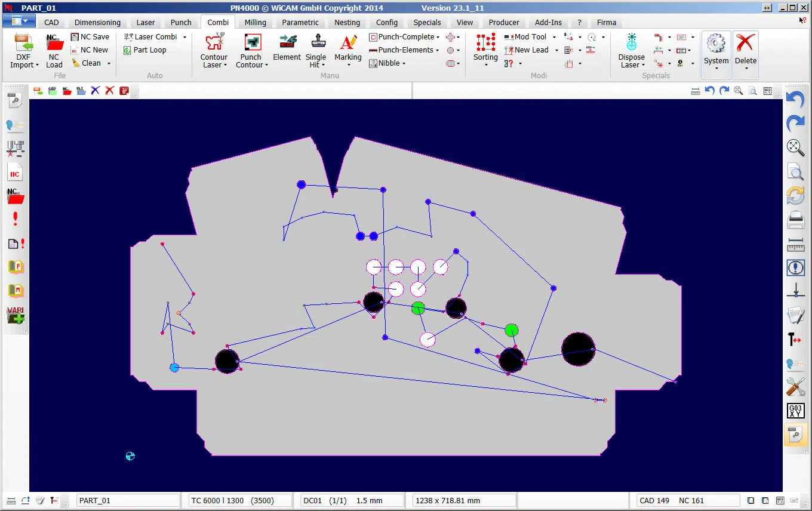The height and width of the screenshot is (511, 812).
Task: Click the Sorting tool icon
Action: point(485,43)
